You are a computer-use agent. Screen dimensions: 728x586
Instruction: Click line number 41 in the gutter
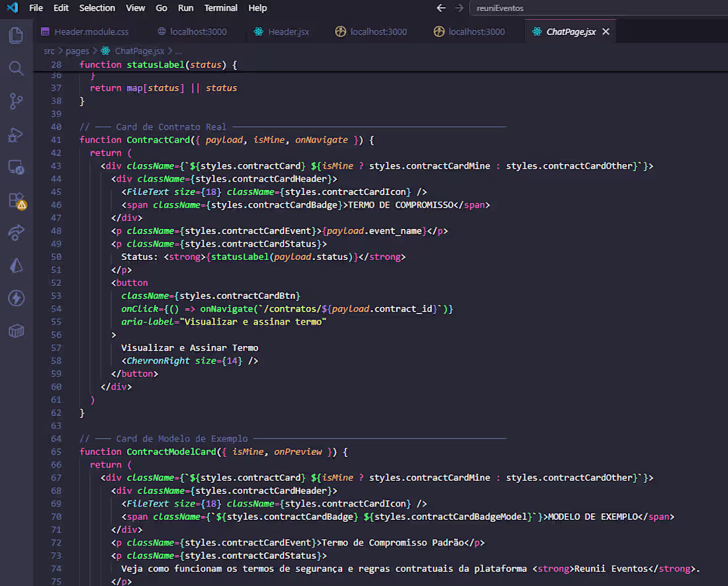pyautogui.click(x=56, y=140)
